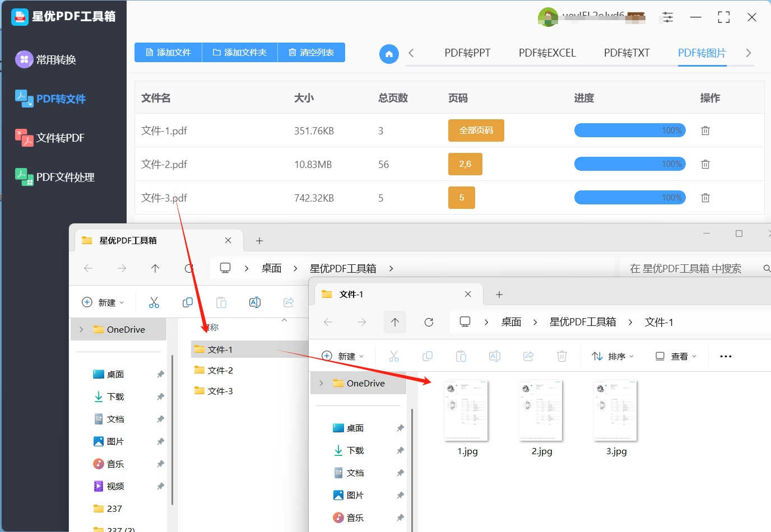Click the 添加文件 button
Screen dimensions: 771x532
pos(168,53)
